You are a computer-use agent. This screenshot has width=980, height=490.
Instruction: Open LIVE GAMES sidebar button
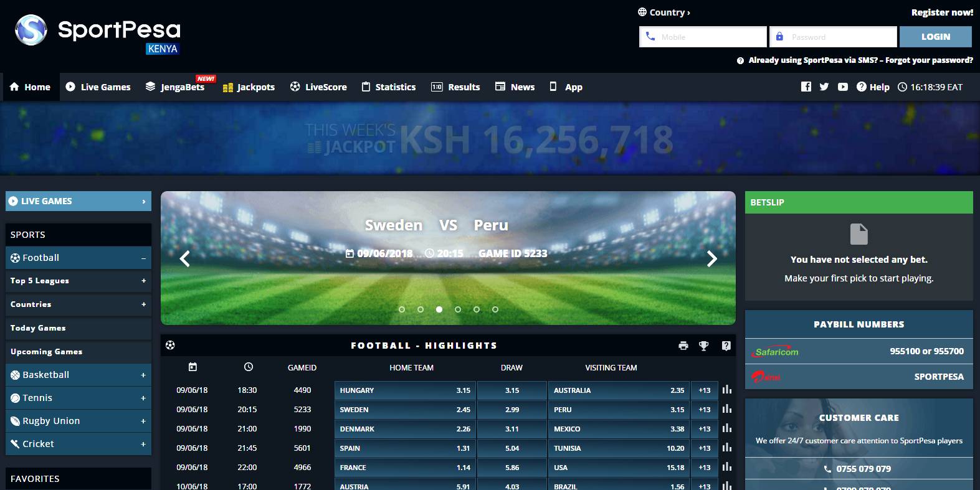[78, 201]
